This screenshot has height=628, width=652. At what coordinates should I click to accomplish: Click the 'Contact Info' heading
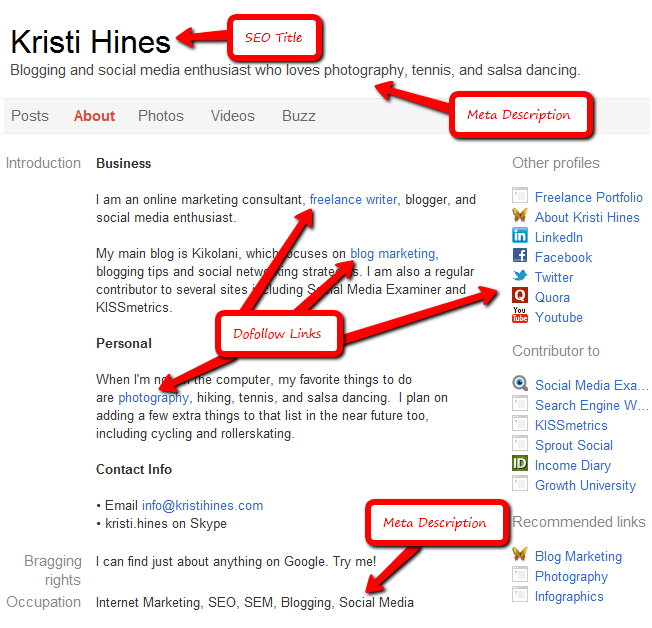tap(134, 470)
